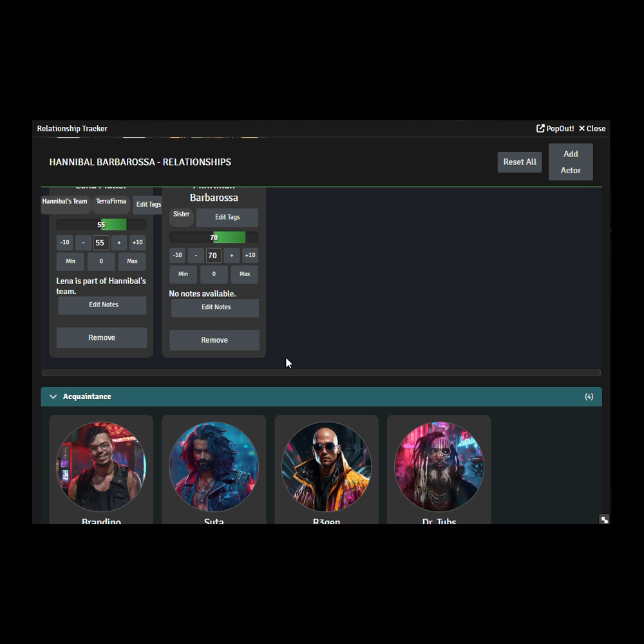Image resolution: width=644 pixels, height=644 pixels.
Task: Reset Lena's relationship to 0
Action: 101,261
